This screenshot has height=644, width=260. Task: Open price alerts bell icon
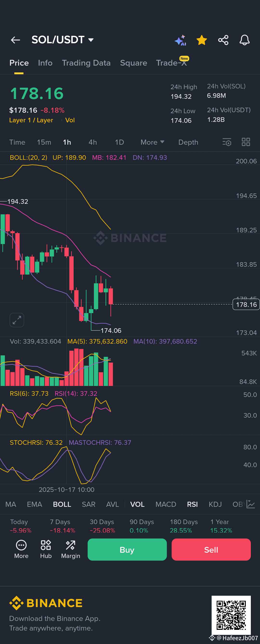point(244,40)
